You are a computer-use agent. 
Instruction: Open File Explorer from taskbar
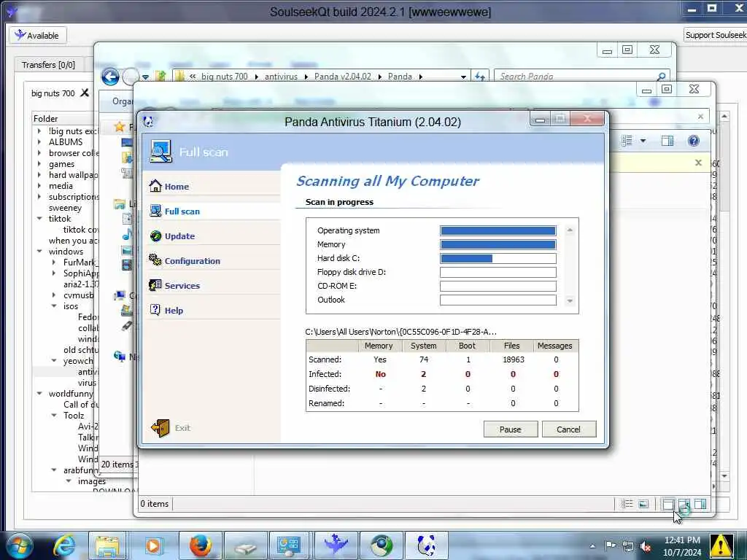click(108, 545)
